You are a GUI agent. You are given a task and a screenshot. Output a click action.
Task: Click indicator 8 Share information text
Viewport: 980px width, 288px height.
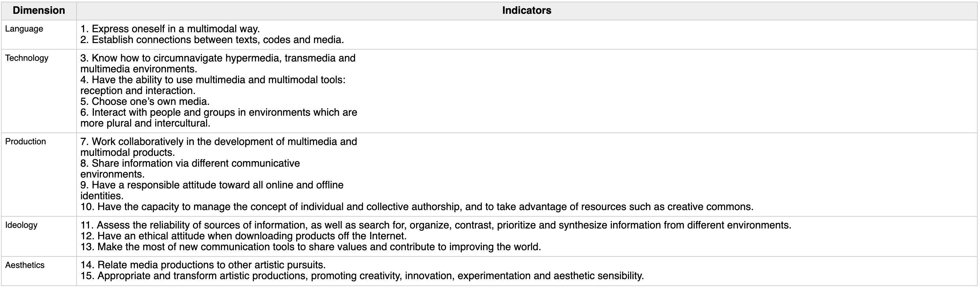pyautogui.click(x=190, y=163)
